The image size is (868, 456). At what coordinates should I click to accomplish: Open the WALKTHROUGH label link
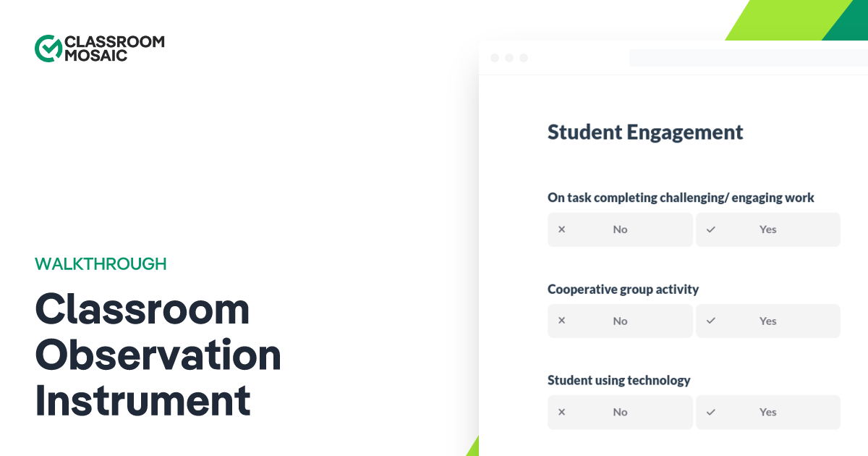[x=101, y=263]
